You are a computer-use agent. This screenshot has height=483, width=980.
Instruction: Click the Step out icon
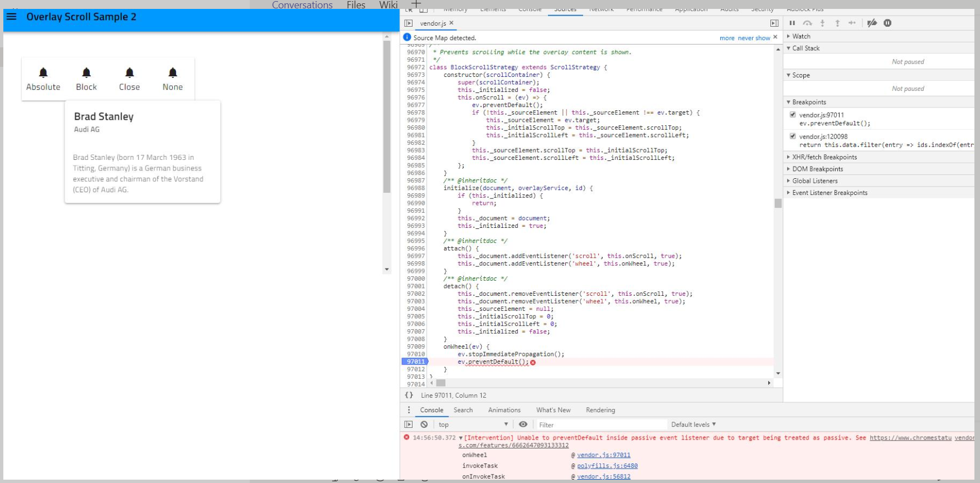pos(837,23)
